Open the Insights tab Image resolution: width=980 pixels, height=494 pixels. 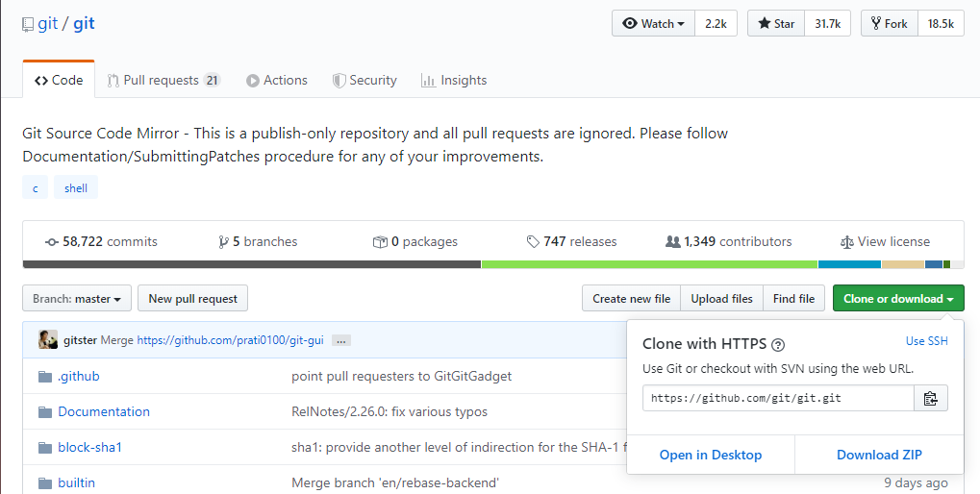(454, 80)
